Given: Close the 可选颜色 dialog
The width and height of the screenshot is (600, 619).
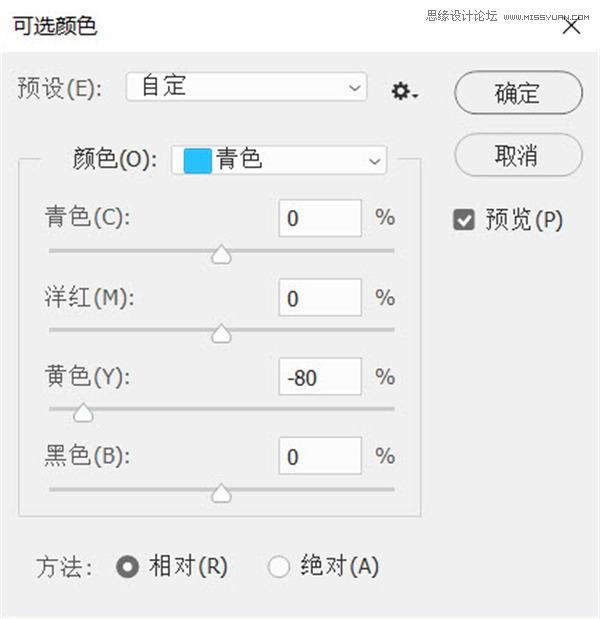Looking at the screenshot, I should point(571,27).
